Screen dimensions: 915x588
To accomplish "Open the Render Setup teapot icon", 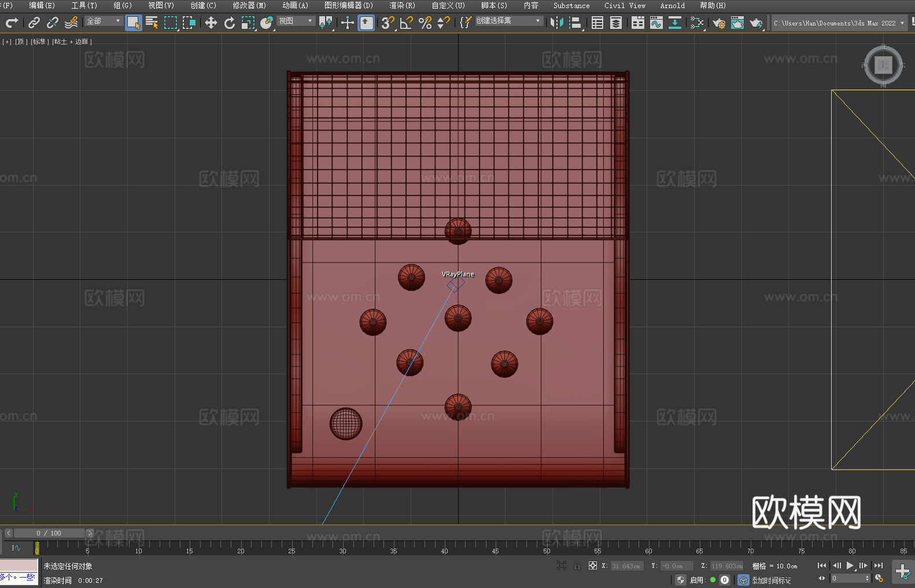I will (718, 23).
